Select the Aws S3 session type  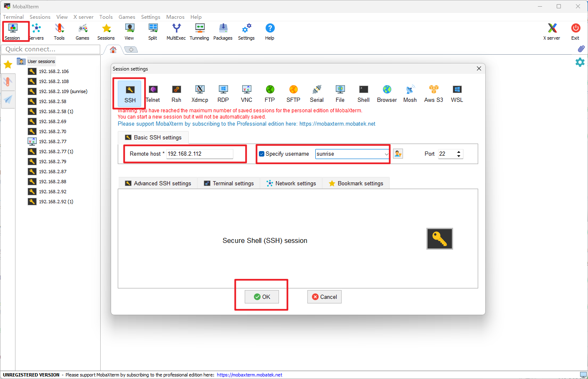coord(433,94)
